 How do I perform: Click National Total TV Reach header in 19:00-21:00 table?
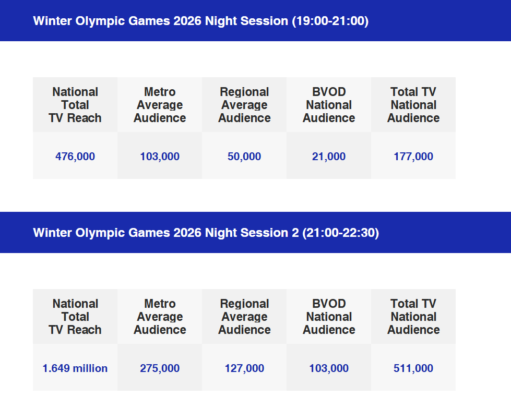click(75, 105)
